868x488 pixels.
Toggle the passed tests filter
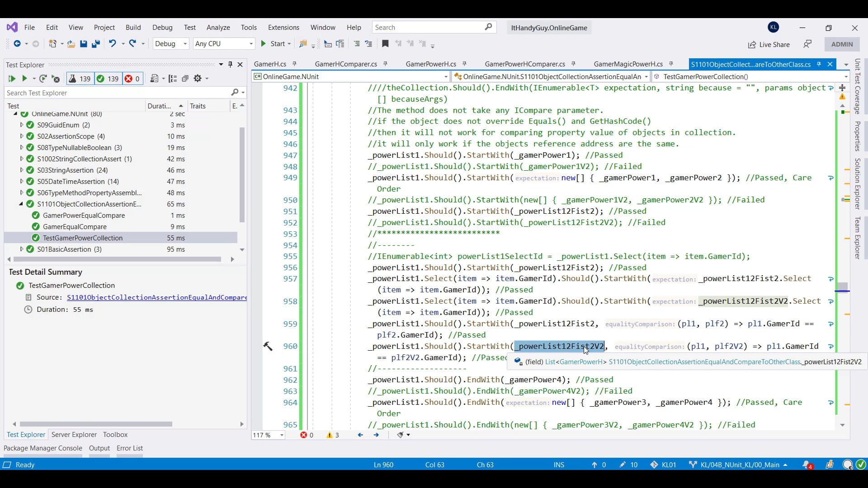(108, 79)
